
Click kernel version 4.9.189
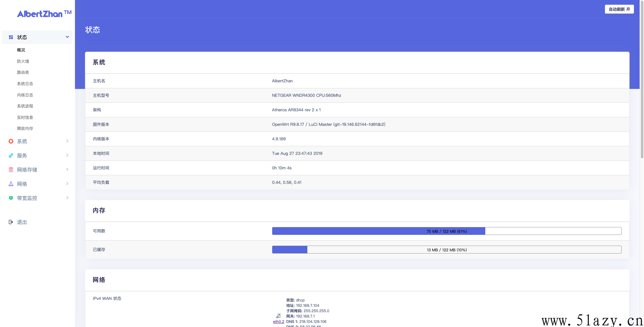click(279, 139)
